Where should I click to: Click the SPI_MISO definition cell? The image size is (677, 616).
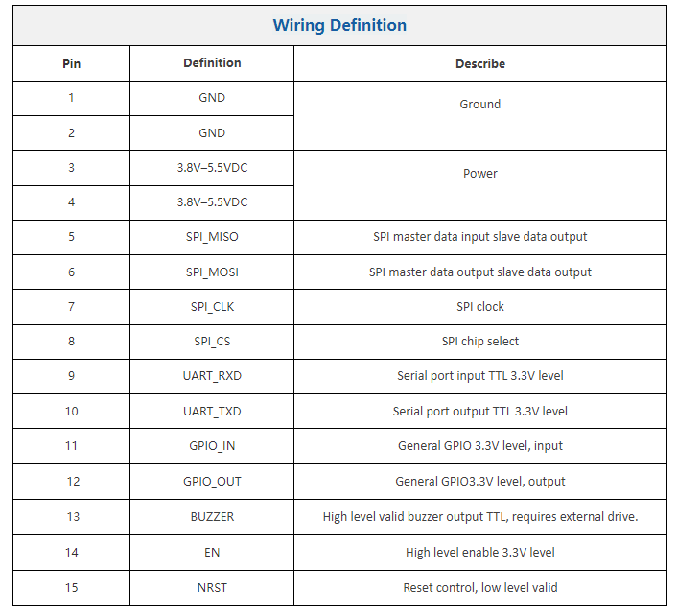pyautogui.click(x=212, y=237)
